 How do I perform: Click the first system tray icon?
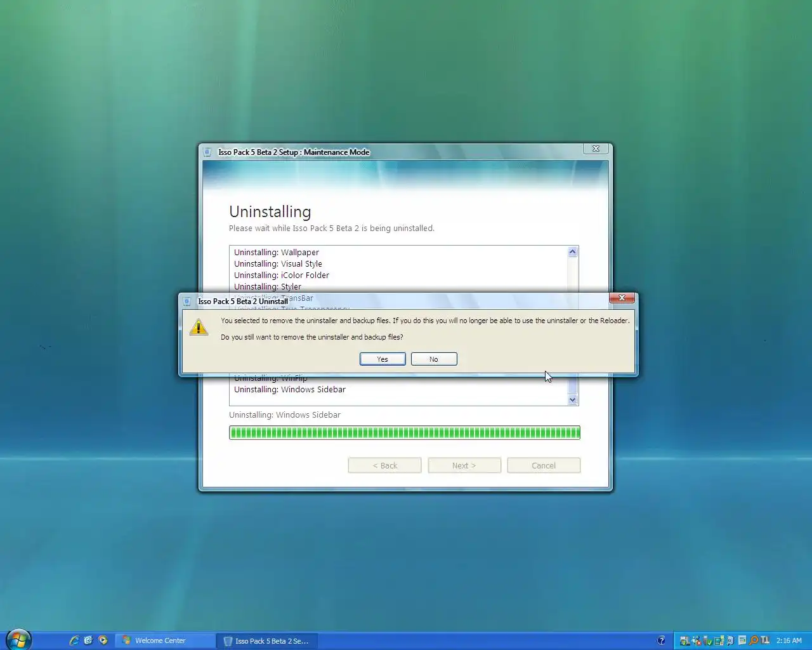(x=684, y=640)
